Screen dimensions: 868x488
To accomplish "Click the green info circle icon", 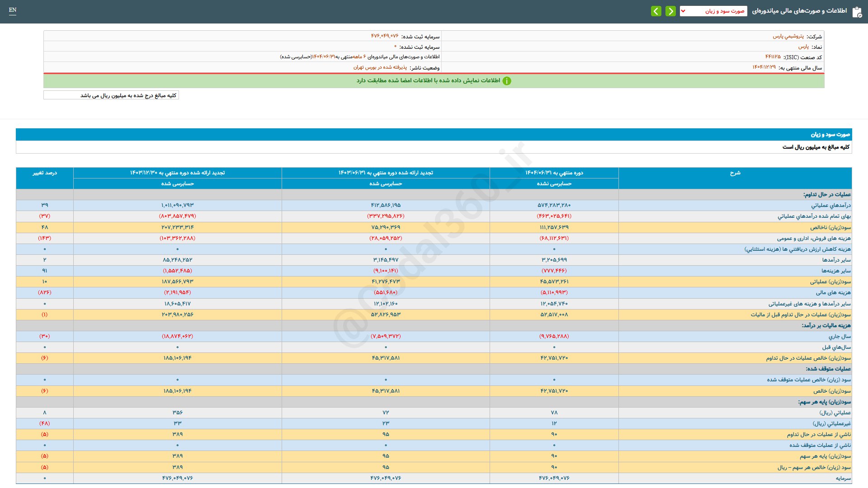I will (x=507, y=81).
